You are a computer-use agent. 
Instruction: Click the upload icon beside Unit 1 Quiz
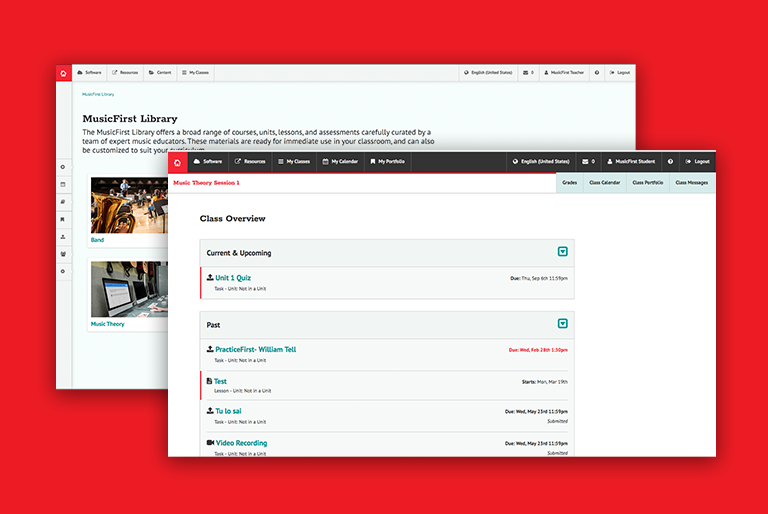[x=210, y=277]
